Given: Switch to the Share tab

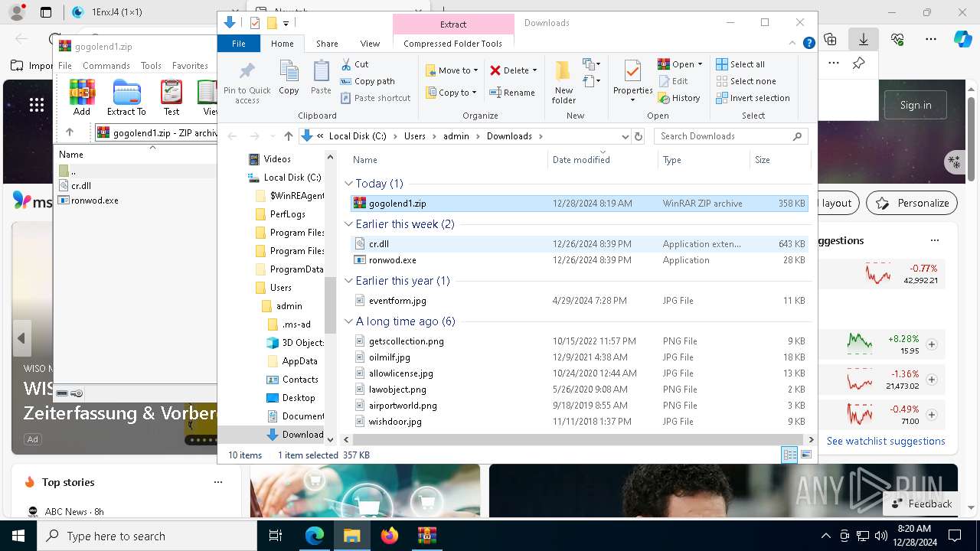Looking at the screenshot, I should (x=327, y=44).
